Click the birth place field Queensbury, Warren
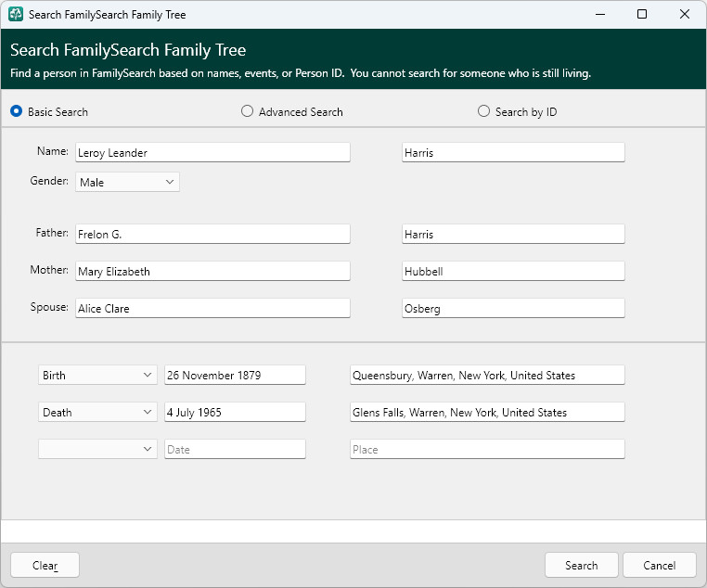Image resolution: width=707 pixels, height=588 pixels. click(x=487, y=375)
